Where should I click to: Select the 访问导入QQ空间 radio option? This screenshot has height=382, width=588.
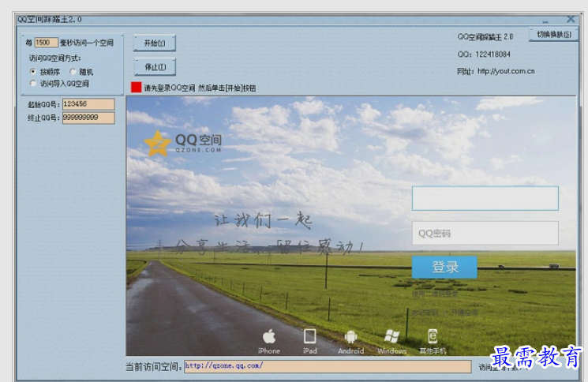click(x=33, y=83)
